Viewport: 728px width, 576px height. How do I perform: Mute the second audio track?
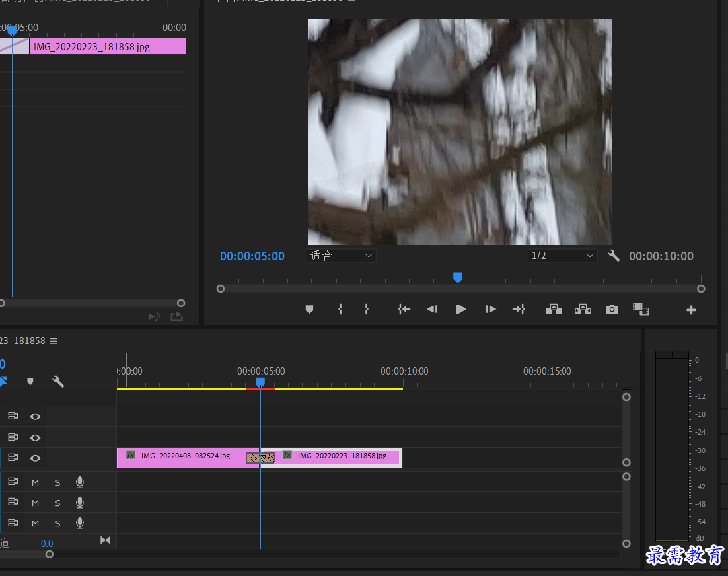tap(35, 503)
